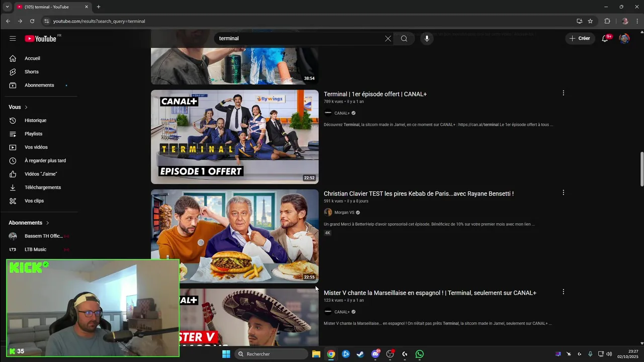Open the Chrome three-dot menu
The width and height of the screenshot is (644, 362).
click(x=637, y=21)
